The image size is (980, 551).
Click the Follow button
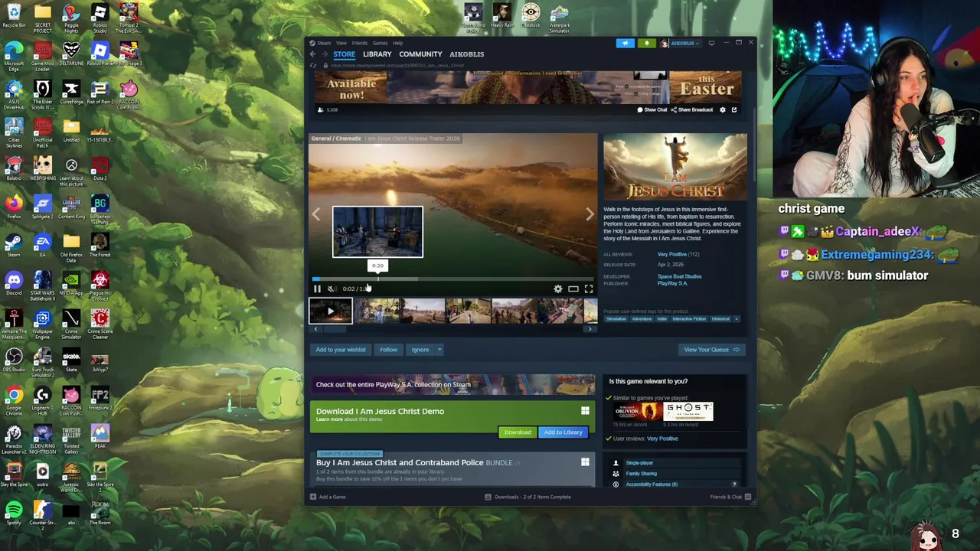[388, 350]
